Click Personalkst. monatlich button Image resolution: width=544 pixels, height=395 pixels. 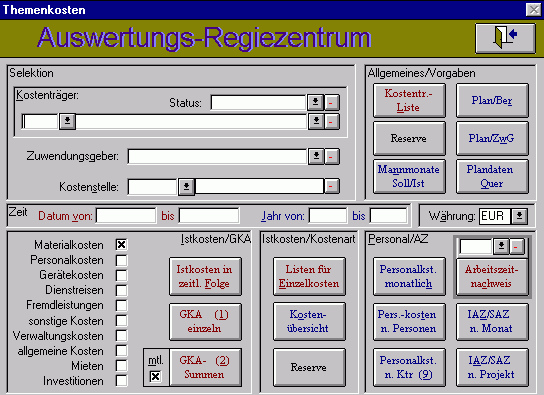[x=409, y=276]
